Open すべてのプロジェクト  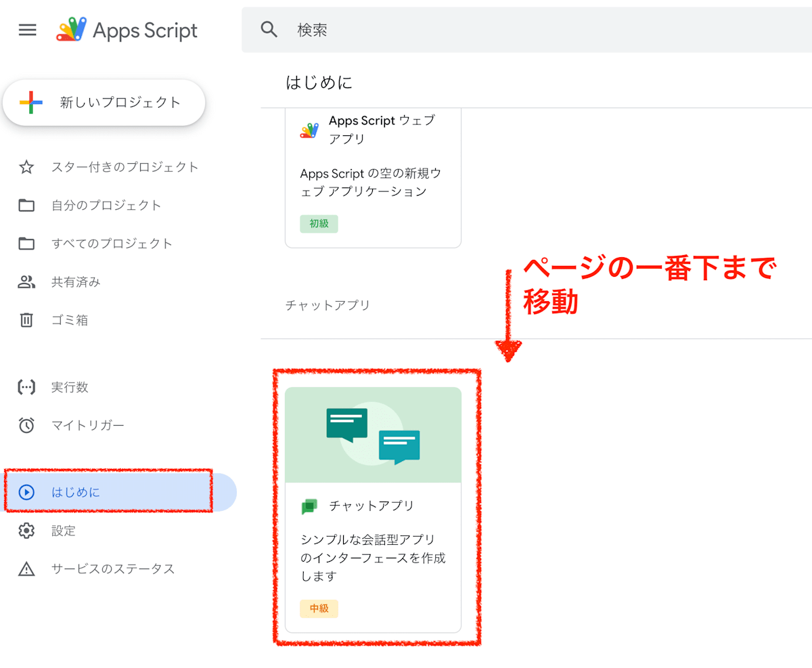point(112,244)
